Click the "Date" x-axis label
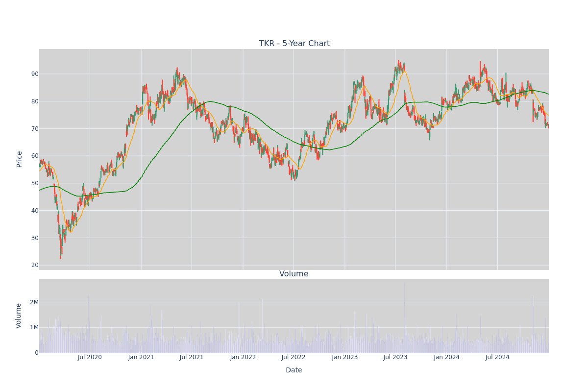The width and height of the screenshot is (588, 392). coord(294,370)
